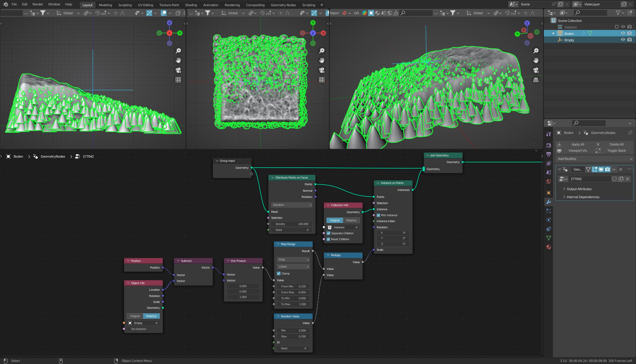Uncheck Separate Children checkbox
This screenshot has height=364, width=636.
[328, 233]
